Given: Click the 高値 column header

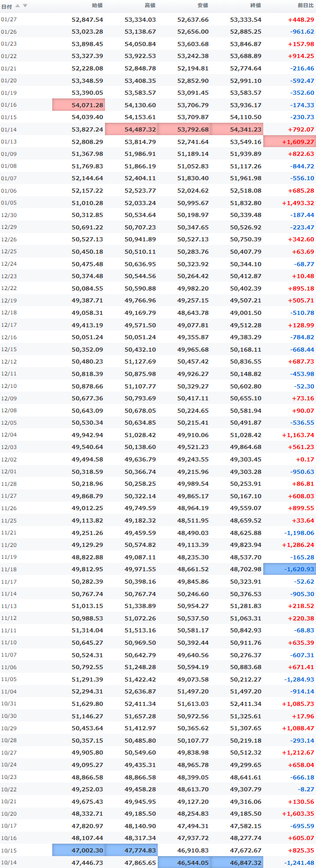Looking at the screenshot, I should 149,6.
